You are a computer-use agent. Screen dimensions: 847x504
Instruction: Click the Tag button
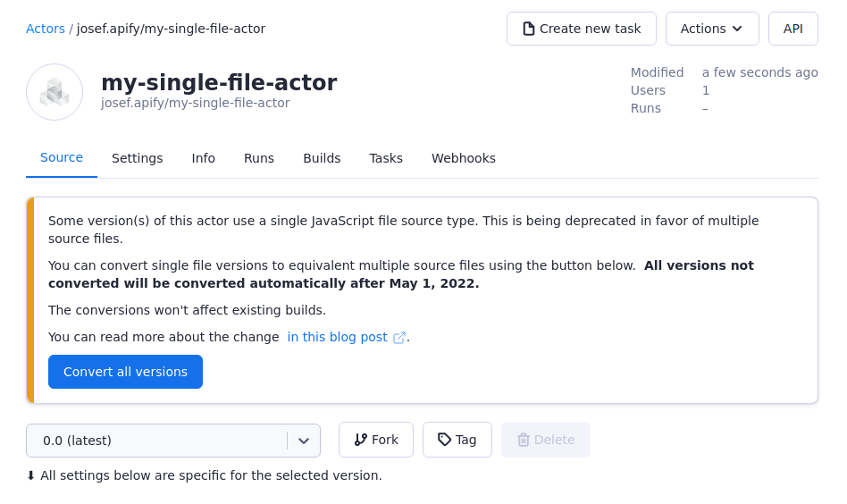pyautogui.click(x=457, y=440)
